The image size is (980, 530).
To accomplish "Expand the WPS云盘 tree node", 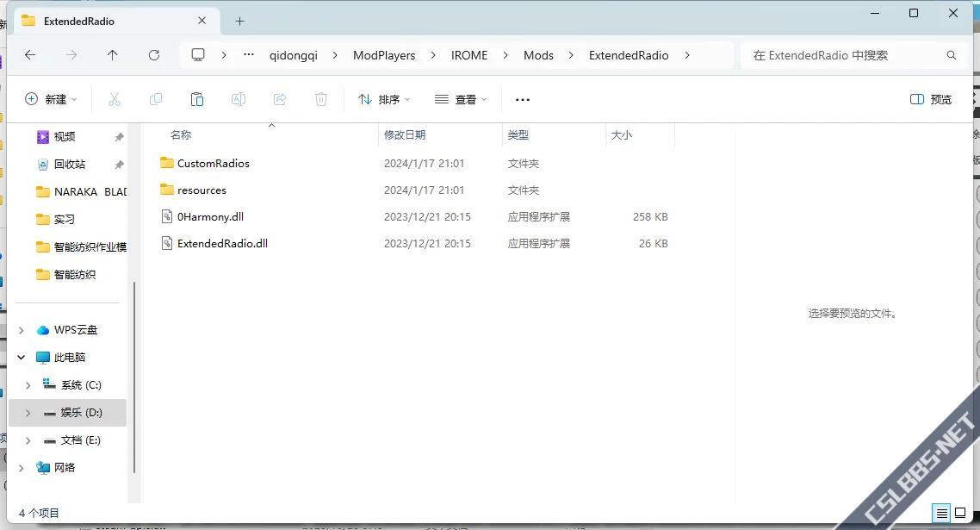I will coord(22,330).
